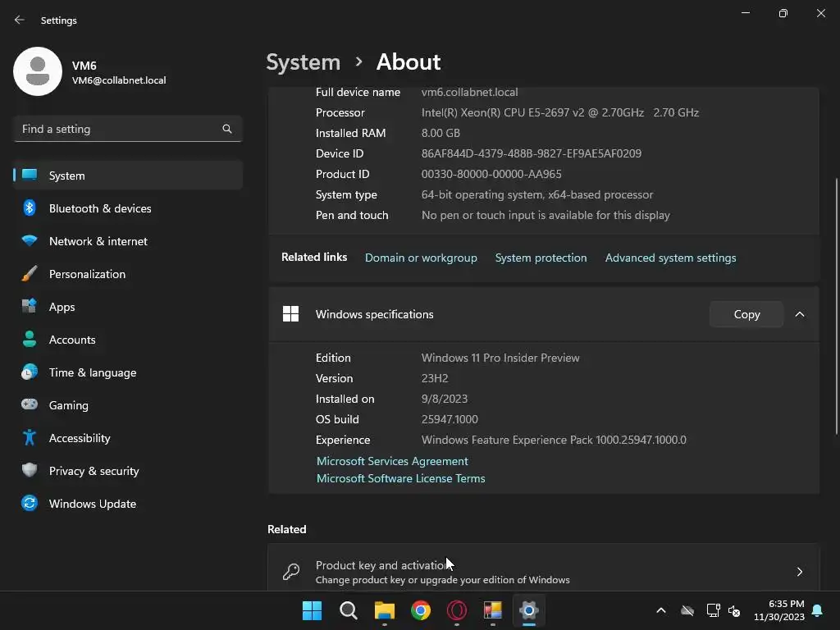Open Time & language settings
Viewport: 840px width, 630px height.
(127, 372)
